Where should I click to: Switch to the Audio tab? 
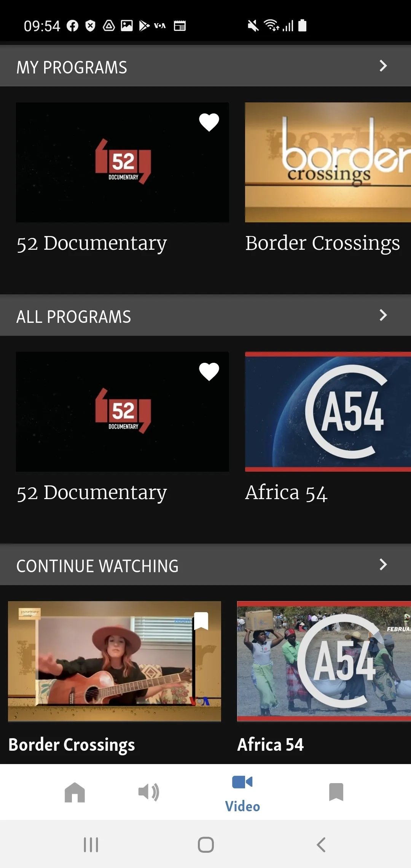point(148,792)
